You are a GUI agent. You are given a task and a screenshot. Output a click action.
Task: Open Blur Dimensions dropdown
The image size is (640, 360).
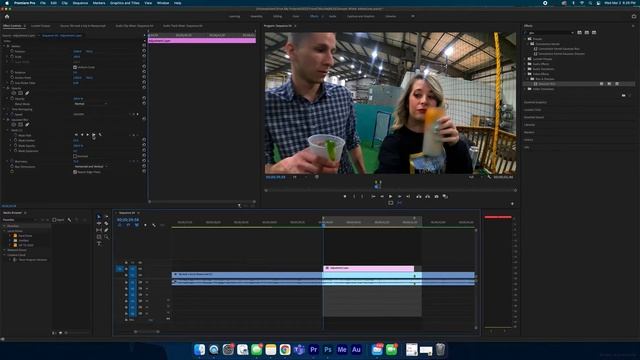point(91,167)
